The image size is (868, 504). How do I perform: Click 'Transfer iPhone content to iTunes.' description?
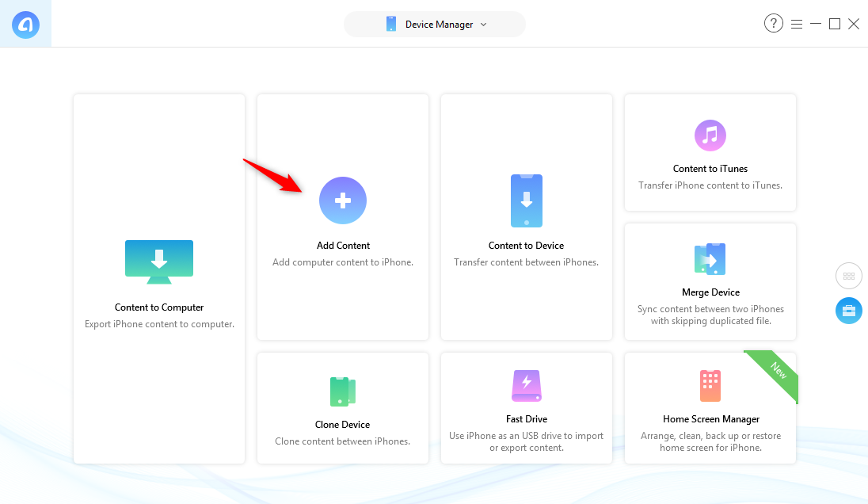pos(710,185)
